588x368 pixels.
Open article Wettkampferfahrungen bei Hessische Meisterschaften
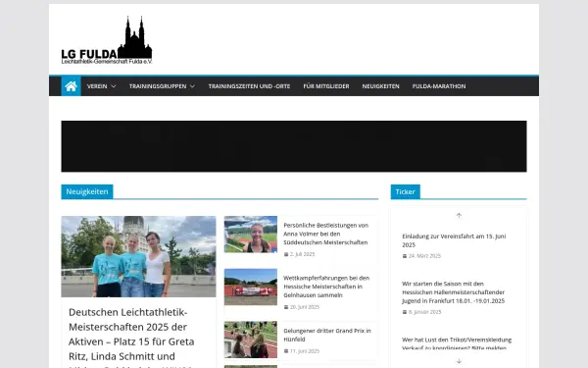coord(326,287)
